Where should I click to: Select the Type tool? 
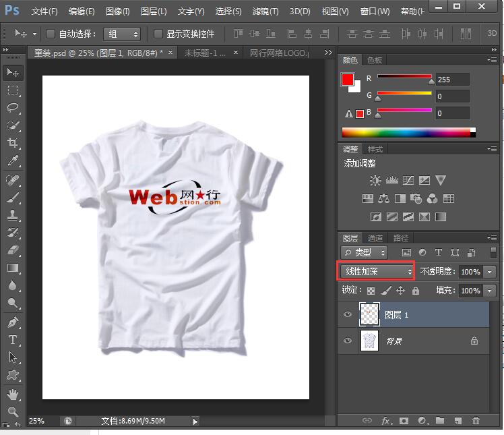coord(13,339)
